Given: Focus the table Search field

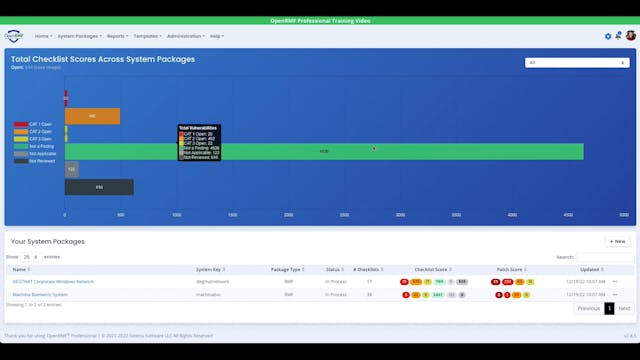Looking at the screenshot, I should [605, 257].
